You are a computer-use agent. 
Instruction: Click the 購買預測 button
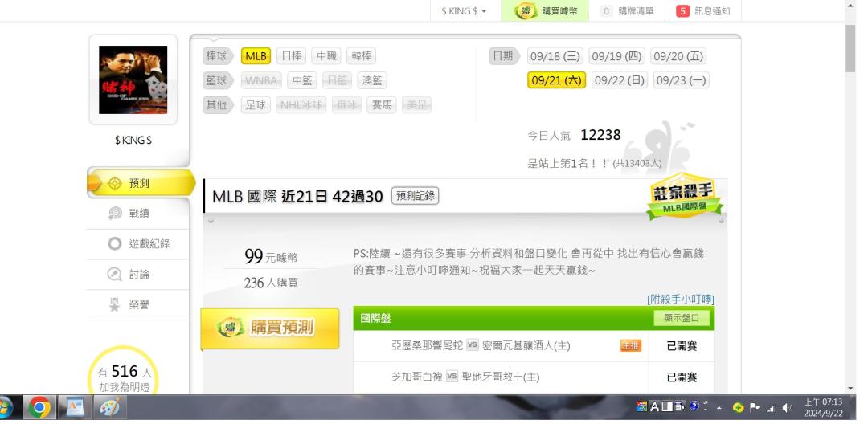pyautogui.click(x=269, y=328)
